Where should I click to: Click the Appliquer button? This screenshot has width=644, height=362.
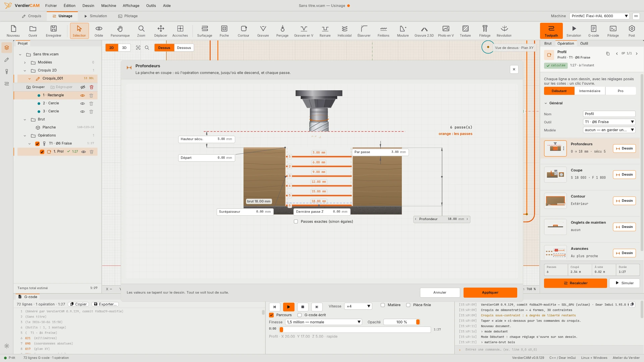[x=490, y=293]
